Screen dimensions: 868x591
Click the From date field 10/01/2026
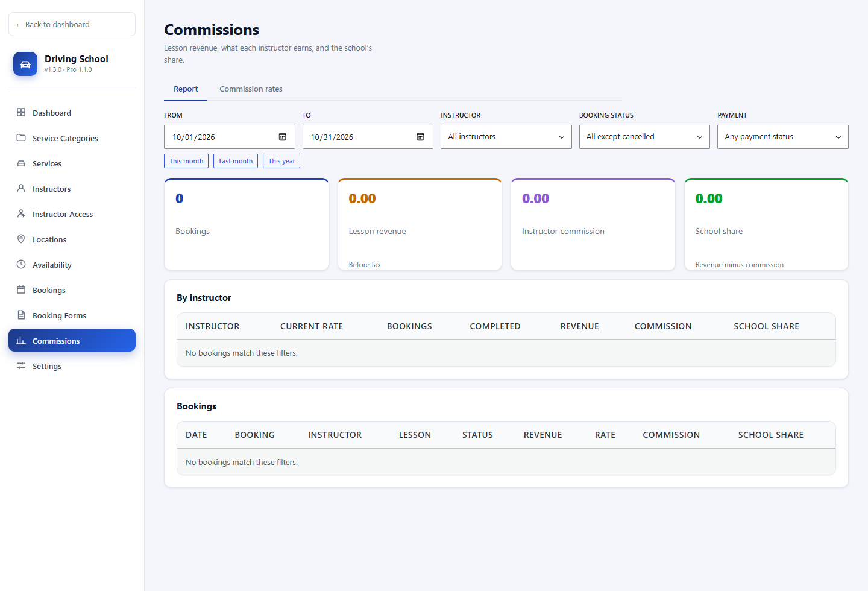point(230,137)
